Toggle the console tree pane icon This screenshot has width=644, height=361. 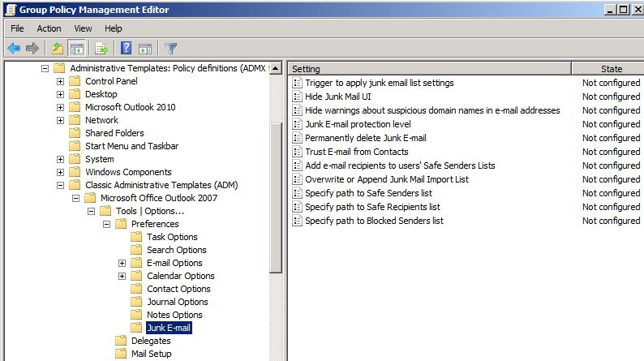point(77,49)
